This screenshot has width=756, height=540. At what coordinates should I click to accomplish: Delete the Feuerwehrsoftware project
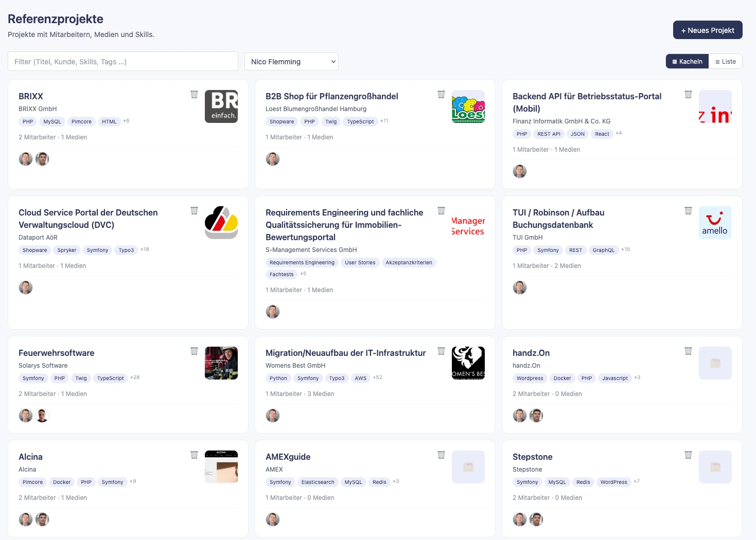pyautogui.click(x=194, y=351)
